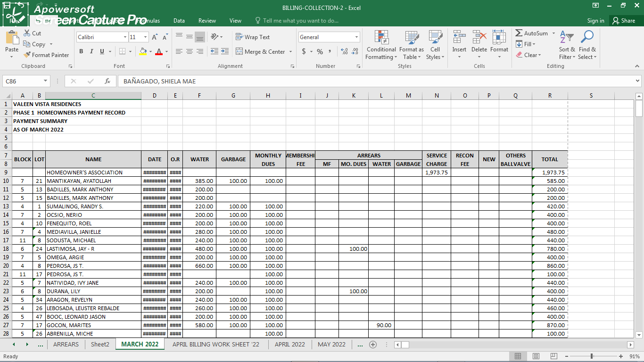Open Sort & Filter menu
Screen dimensions: 644x362
[x=567, y=45]
